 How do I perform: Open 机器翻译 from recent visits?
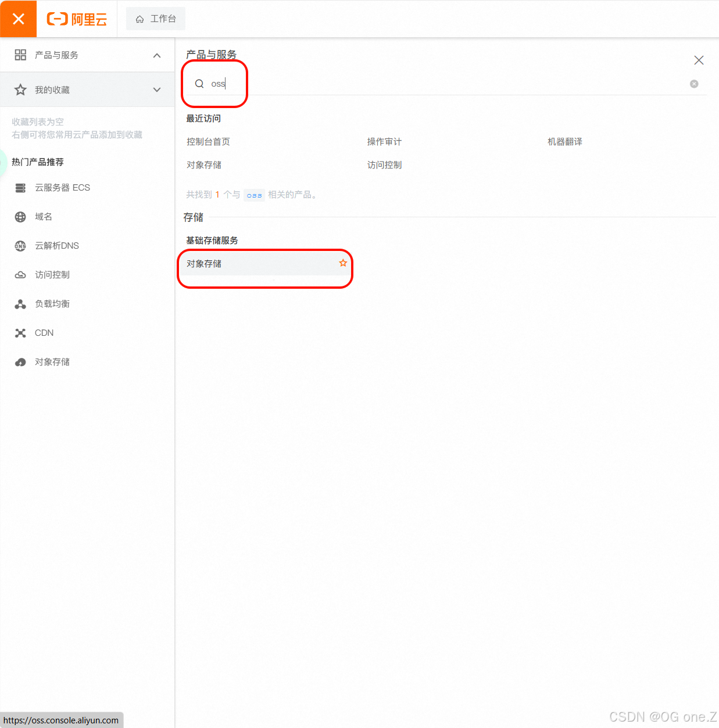click(564, 141)
